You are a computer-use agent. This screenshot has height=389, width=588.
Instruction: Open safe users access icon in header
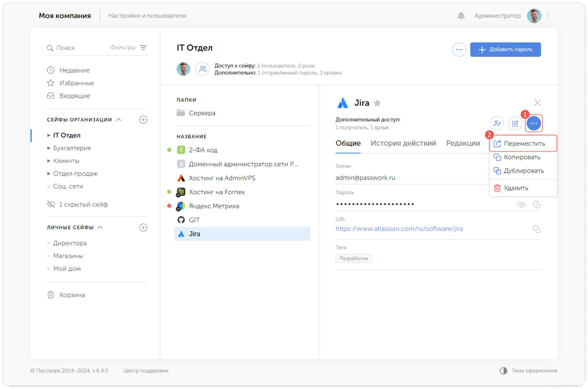pyautogui.click(x=203, y=69)
